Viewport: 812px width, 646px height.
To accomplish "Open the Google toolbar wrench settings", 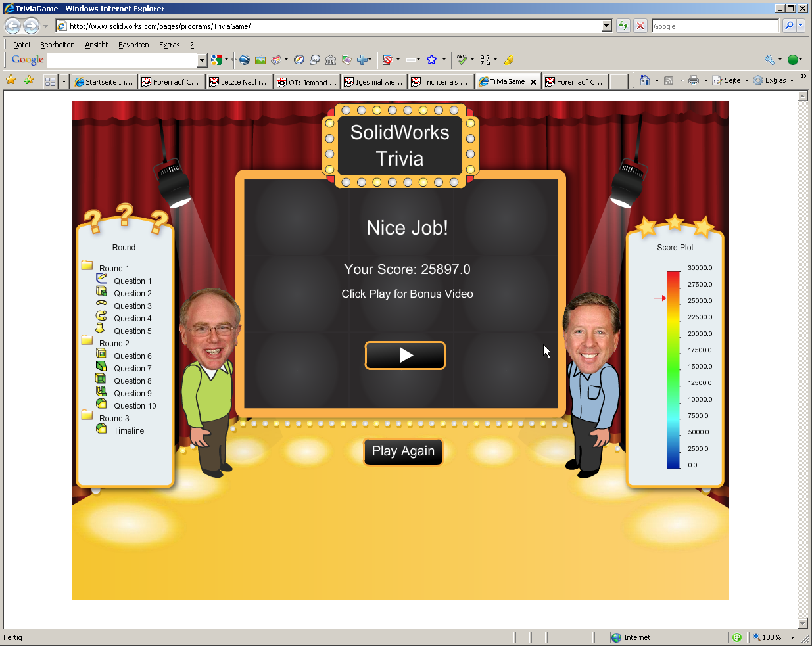I will coord(769,60).
